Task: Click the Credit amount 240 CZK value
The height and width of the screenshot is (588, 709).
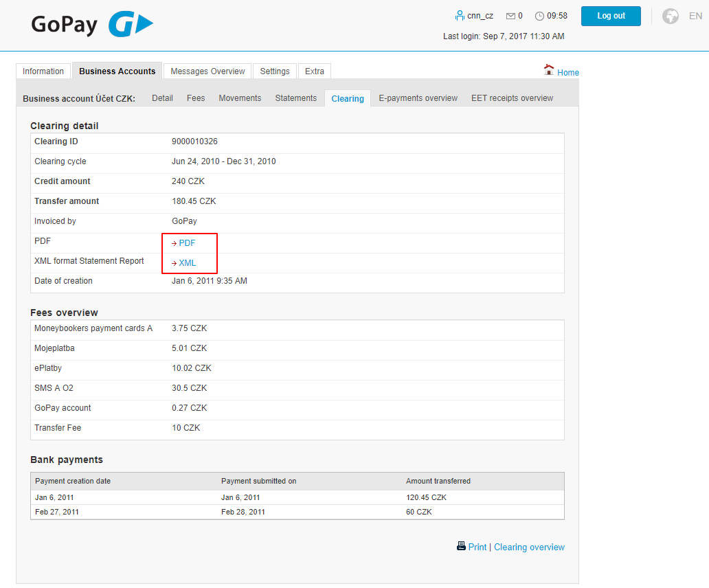Action: click(x=188, y=181)
